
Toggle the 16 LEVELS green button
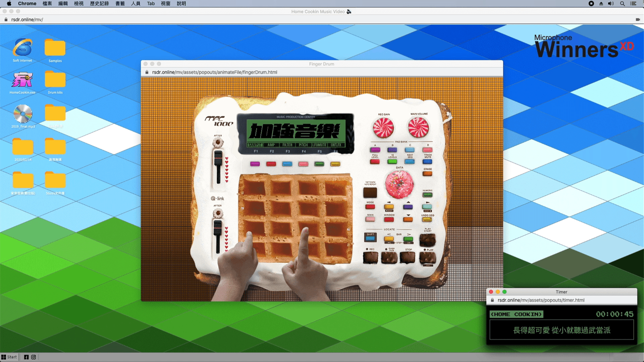click(392, 162)
